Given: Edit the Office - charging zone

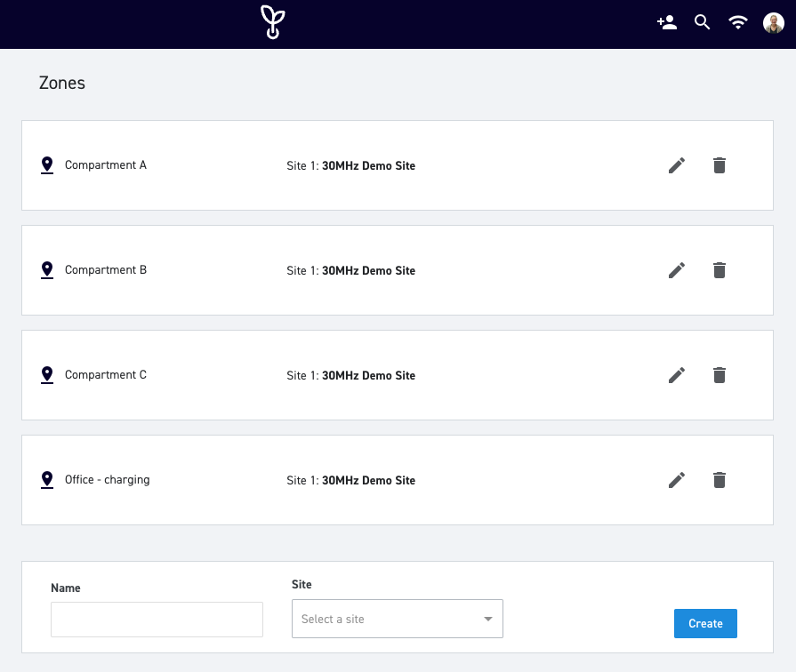Looking at the screenshot, I should pyautogui.click(x=677, y=480).
